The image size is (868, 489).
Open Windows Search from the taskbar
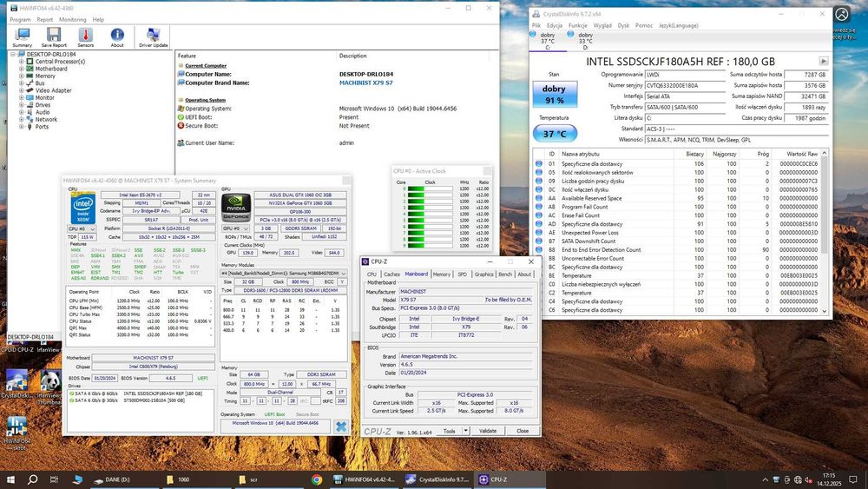pyautogui.click(x=32, y=479)
